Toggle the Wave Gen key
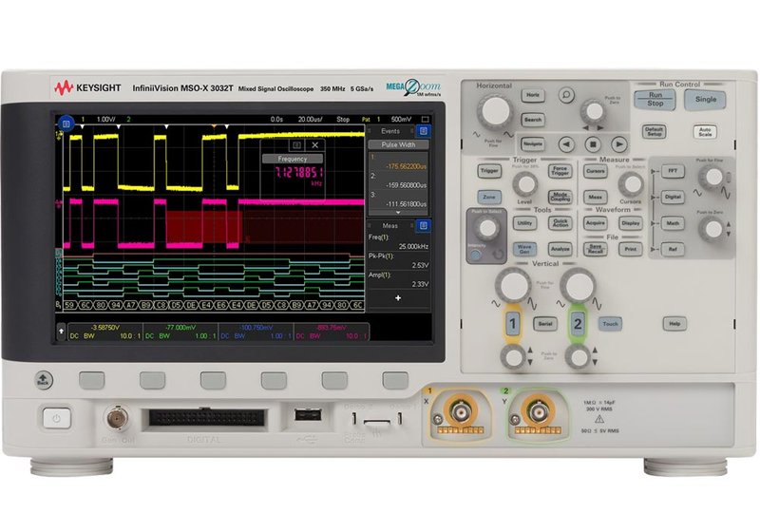 pos(524,249)
